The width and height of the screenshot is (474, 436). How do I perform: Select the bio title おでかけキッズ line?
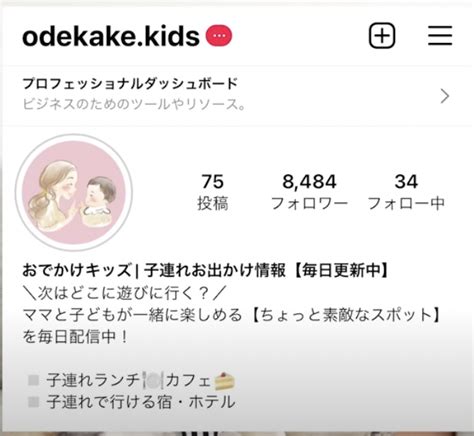click(x=206, y=270)
